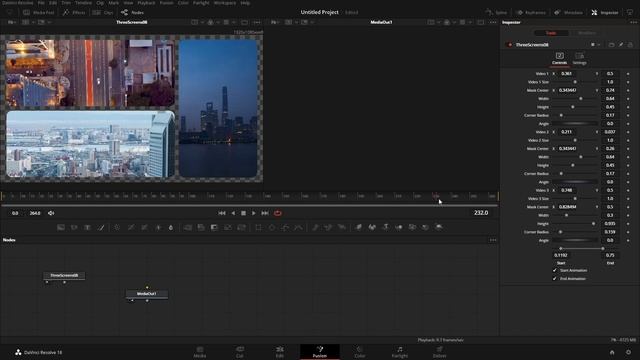
Task: Select the Paint tool in the Fusion toolbar
Action: pyautogui.click(x=101, y=227)
